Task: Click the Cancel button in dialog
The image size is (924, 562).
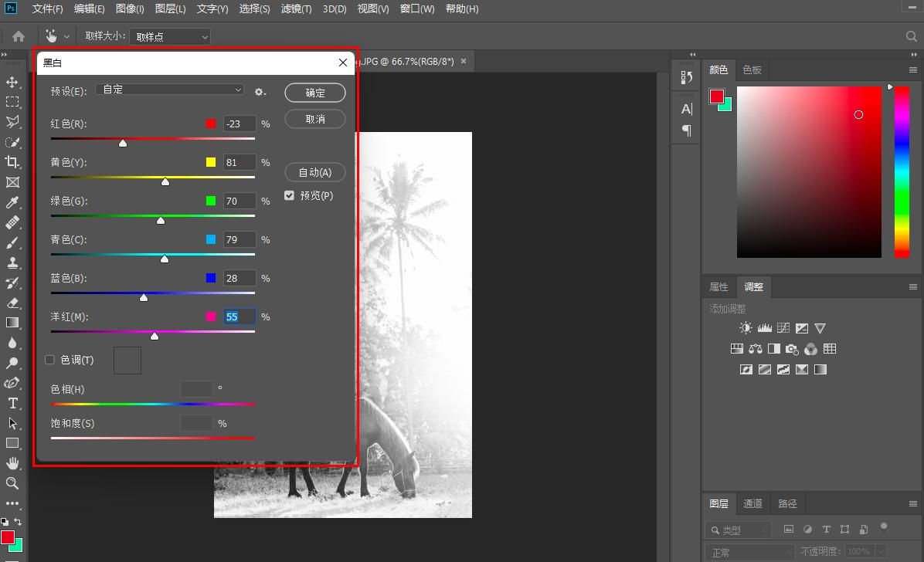Action: click(314, 119)
